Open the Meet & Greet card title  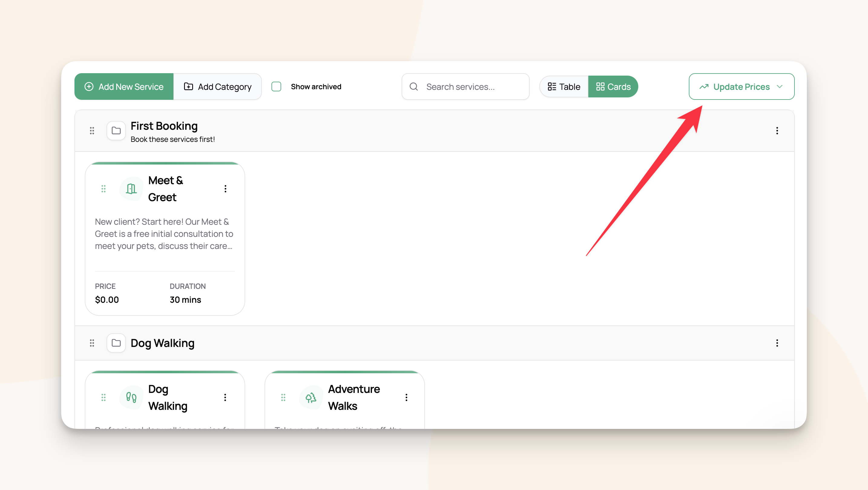click(166, 189)
